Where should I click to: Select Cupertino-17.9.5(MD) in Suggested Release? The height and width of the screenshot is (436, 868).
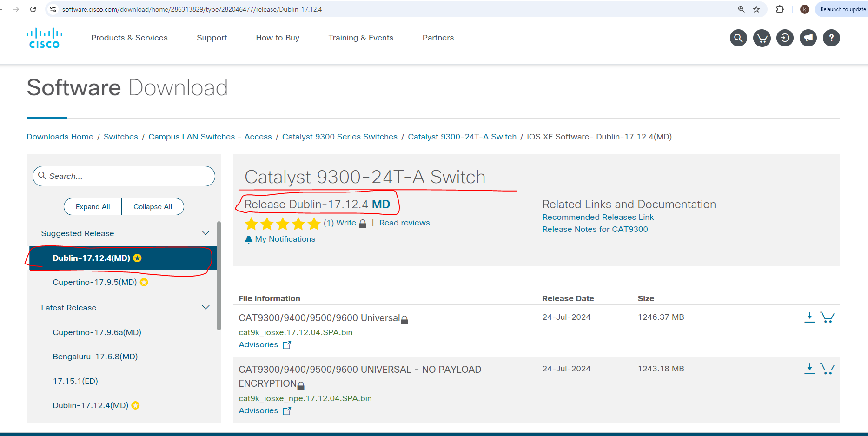(95, 282)
